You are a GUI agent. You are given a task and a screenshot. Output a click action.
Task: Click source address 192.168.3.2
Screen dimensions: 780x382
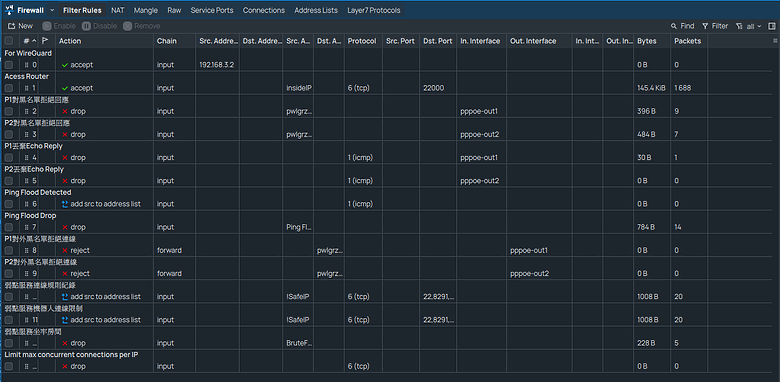point(216,65)
